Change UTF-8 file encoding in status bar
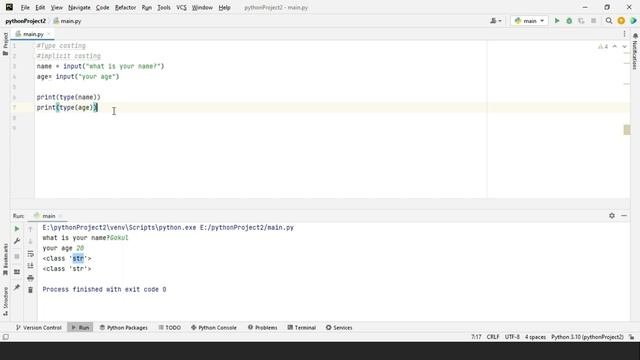Viewport: 640px width, 360px height. point(512,337)
